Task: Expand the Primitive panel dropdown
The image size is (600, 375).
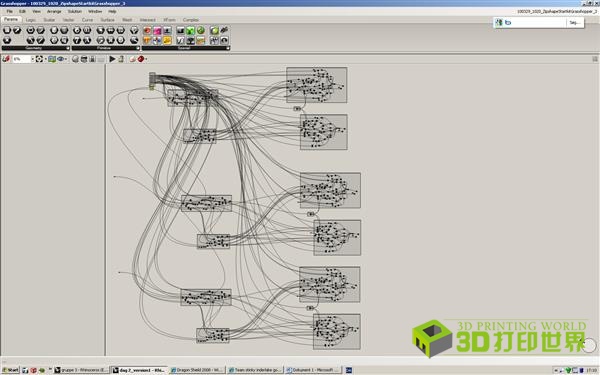Action: click(x=138, y=48)
